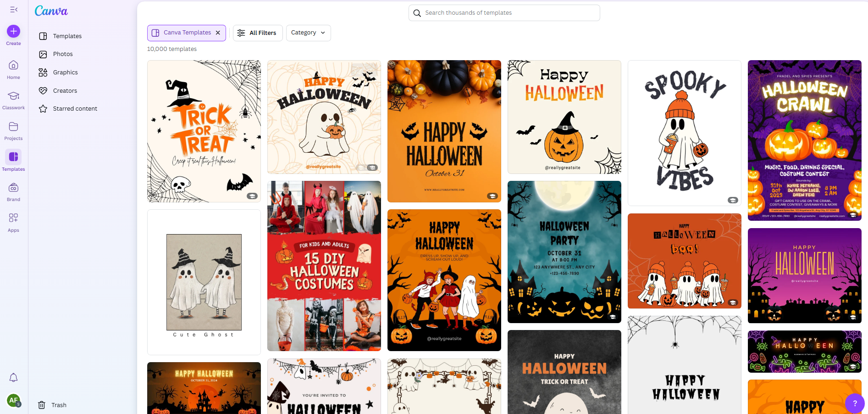
Task: Open the Home section in the sidebar
Action: pyautogui.click(x=13, y=68)
